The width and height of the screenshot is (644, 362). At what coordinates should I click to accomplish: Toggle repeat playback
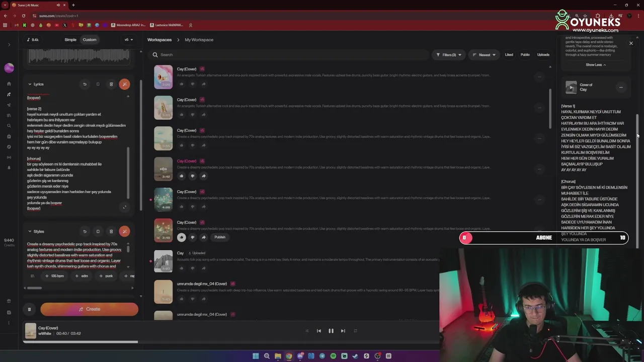(x=355, y=331)
